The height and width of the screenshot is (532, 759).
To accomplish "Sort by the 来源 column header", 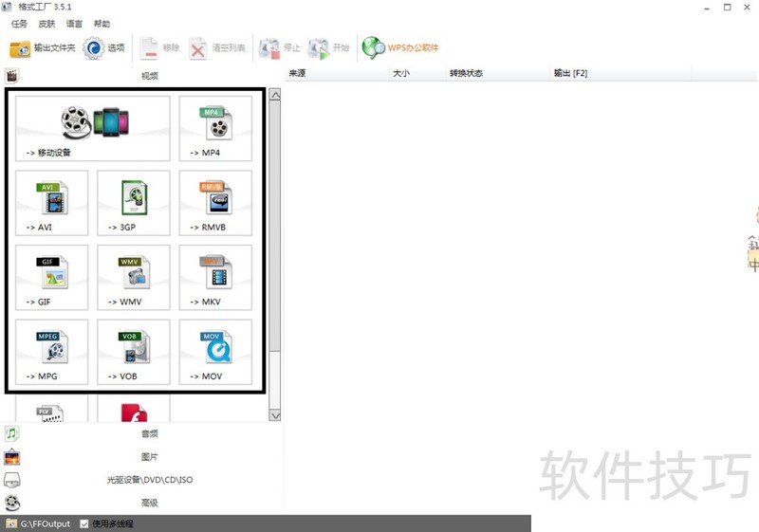I will pos(337,73).
